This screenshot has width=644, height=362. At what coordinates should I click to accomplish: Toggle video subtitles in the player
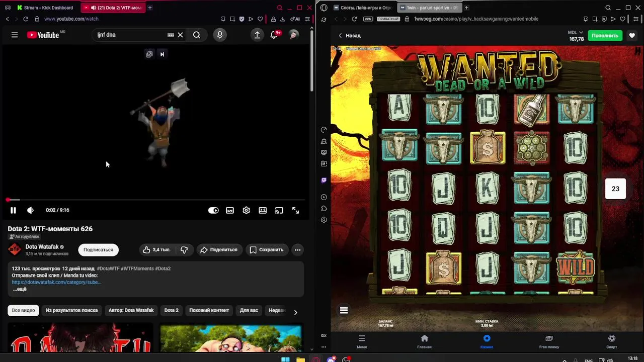(x=230, y=210)
